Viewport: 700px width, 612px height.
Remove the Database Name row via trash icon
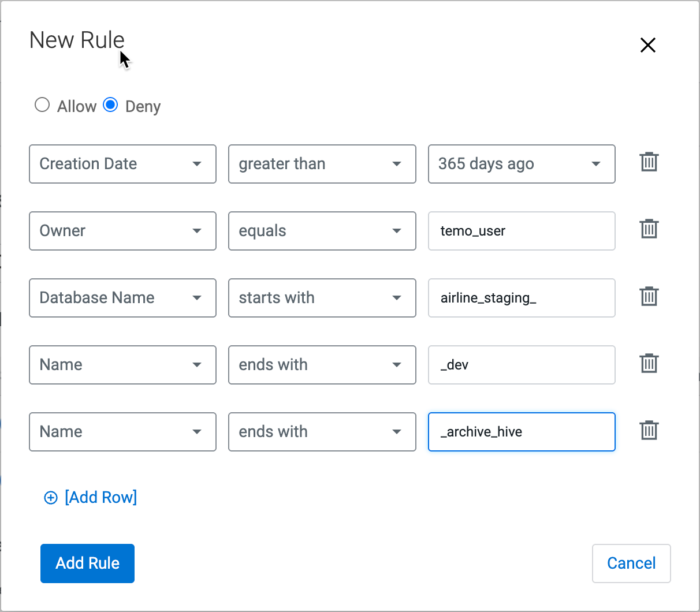click(x=649, y=296)
